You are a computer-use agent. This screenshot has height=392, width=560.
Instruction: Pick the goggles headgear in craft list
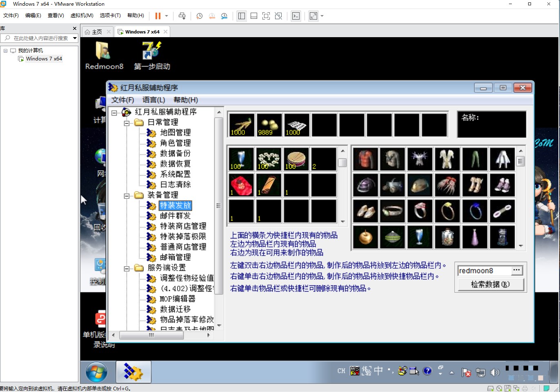393,185
